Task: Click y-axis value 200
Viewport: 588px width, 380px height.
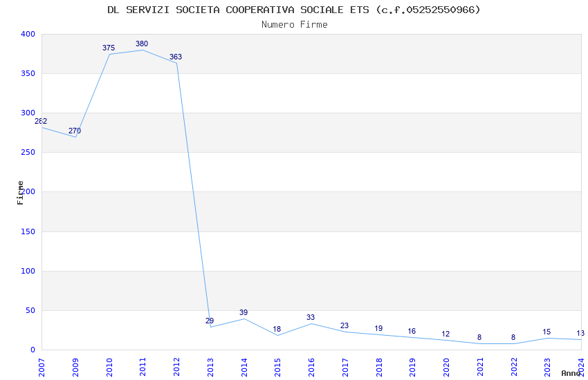Action: [28, 191]
